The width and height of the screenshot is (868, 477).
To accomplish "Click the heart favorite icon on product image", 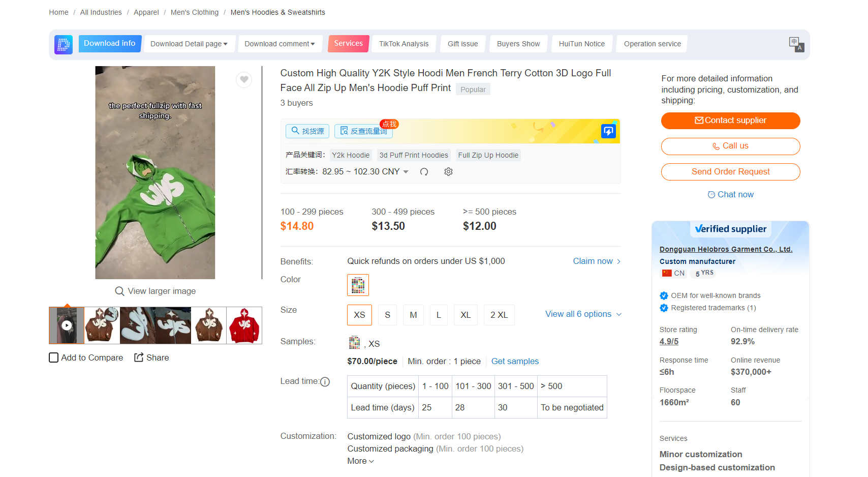I will tap(244, 79).
